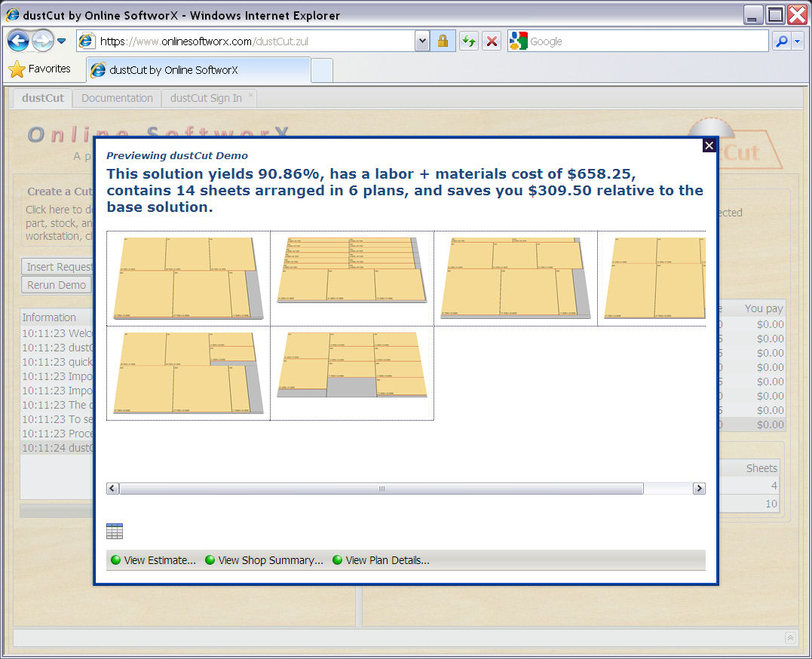Expand the address bar history dropdown

pos(422,41)
